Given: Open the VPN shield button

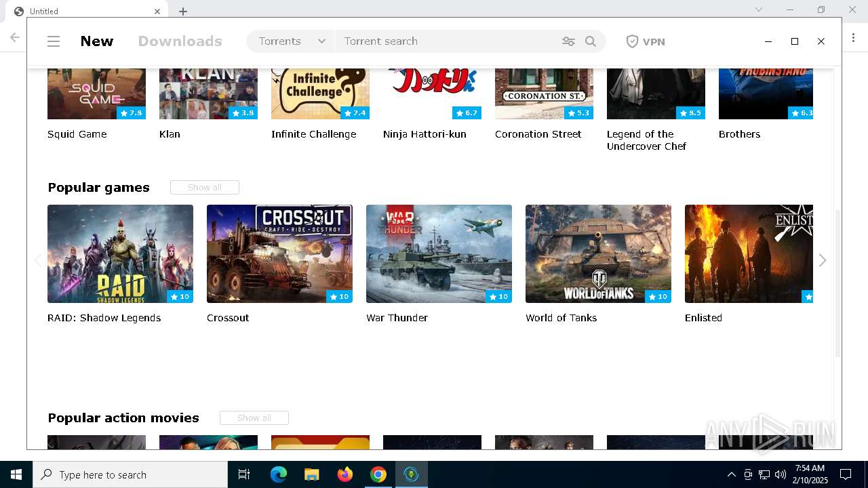Looking at the screenshot, I should point(645,41).
